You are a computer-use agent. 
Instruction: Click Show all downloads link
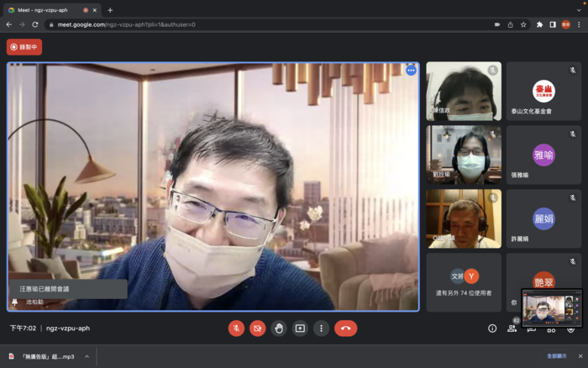point(557,356)
